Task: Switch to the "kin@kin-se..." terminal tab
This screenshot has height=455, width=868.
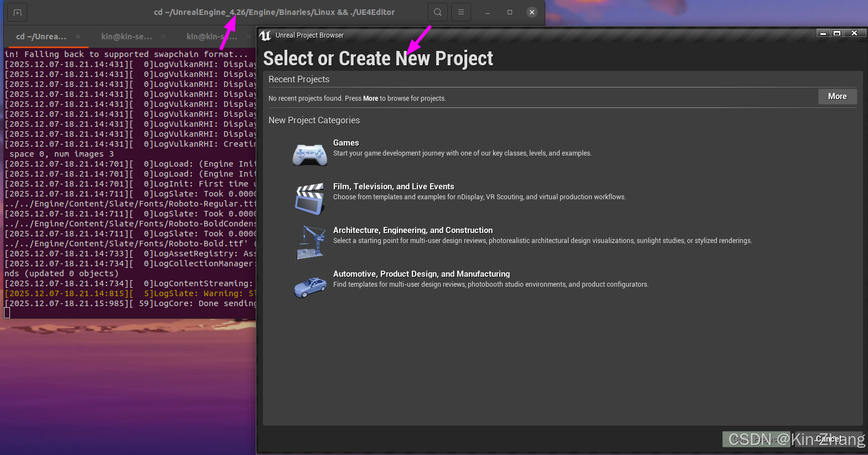Action: pyautogui.click(x=126, y=37)
